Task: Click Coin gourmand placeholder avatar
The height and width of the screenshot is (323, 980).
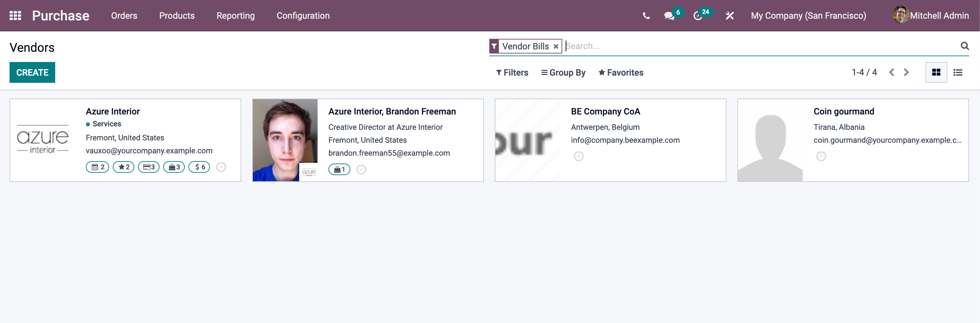Action: click(x=770, y=140)
